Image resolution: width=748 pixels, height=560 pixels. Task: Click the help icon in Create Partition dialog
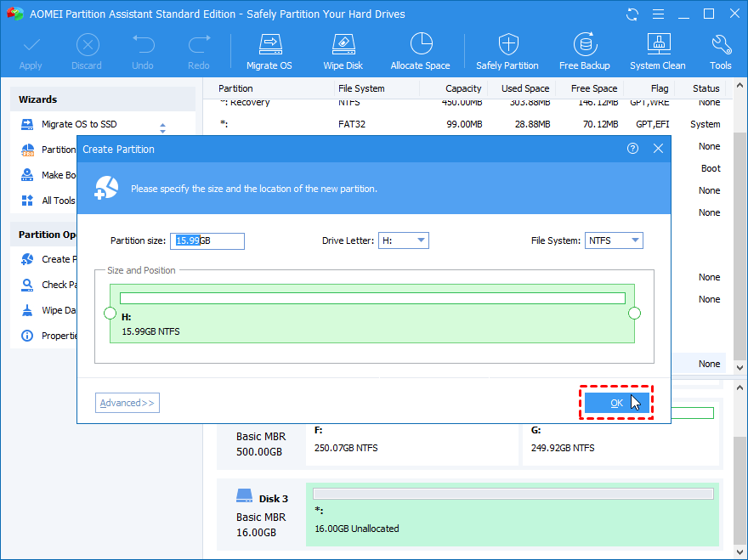pyautogui.click(x=632, y=149)
